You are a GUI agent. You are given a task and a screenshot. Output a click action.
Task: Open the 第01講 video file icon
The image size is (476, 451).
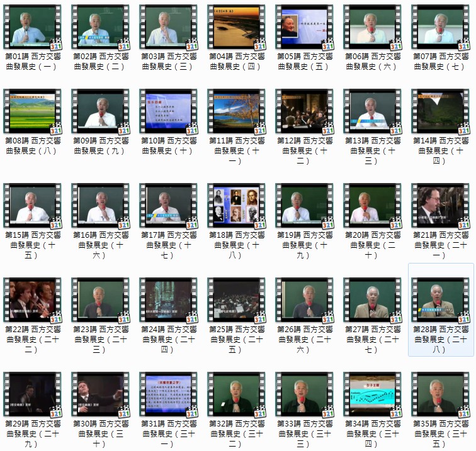[x=32, y=27]
